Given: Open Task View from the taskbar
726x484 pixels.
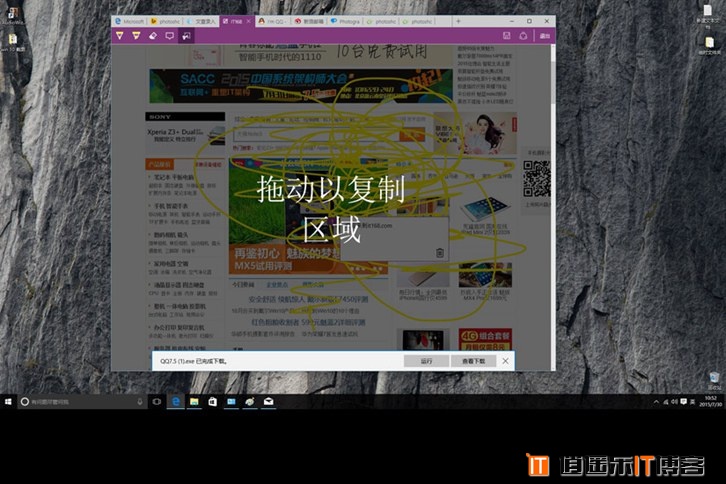Looking at the screenshot, I should click(x=157, y=402).
